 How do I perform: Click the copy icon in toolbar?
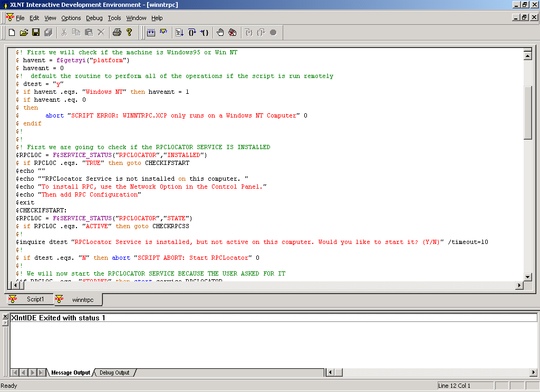(76, 32)
